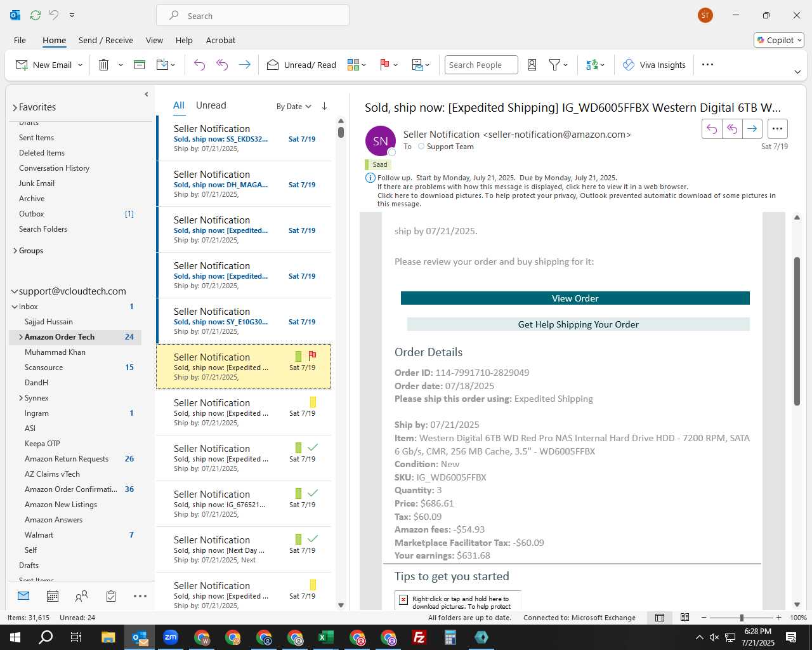Image resolution: width=812 pixels, height=650 pixels.
Task: Click info bar to download pictures
Action: tap(576, 199)
